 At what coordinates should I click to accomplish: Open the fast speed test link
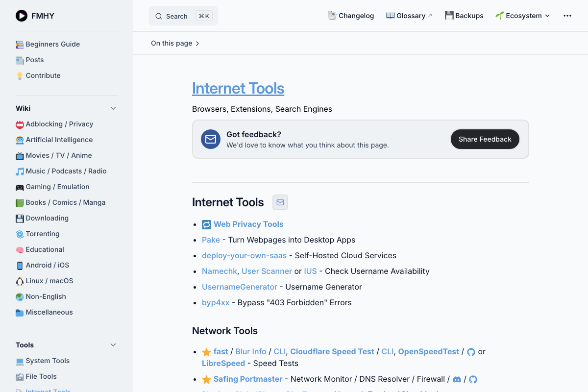[x=220, y=351]
